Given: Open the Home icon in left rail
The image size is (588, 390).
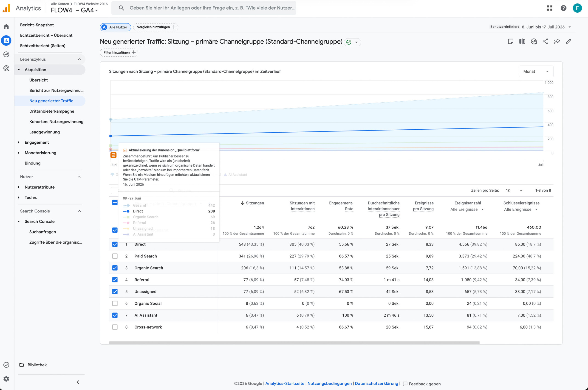Looking at the screenshot, I should click(6, 27).
